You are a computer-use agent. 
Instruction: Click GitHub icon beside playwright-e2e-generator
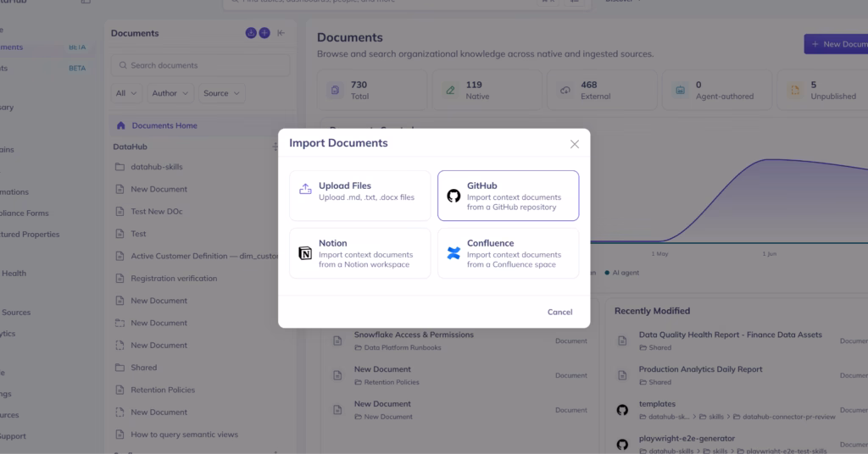[x=622, y=444]
